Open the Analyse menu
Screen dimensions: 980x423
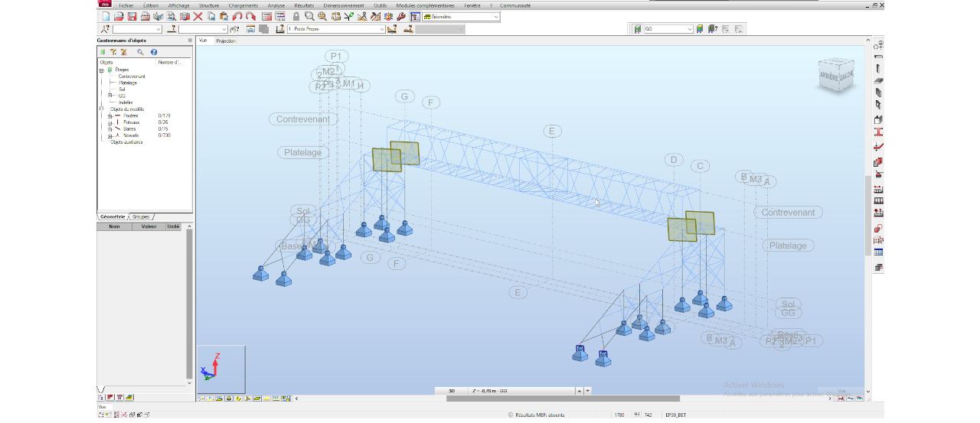(276, 5)
